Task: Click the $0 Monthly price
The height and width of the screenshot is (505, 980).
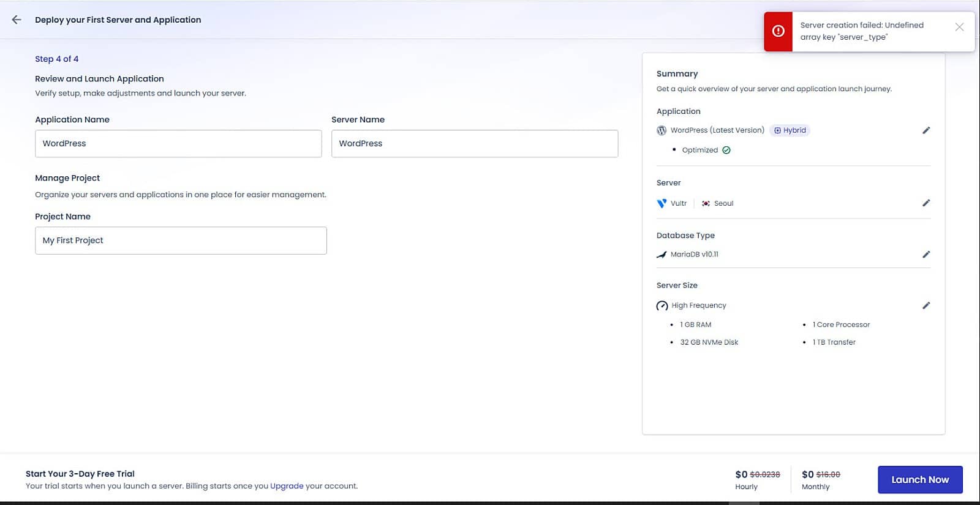Action: (x=808, y=474)
